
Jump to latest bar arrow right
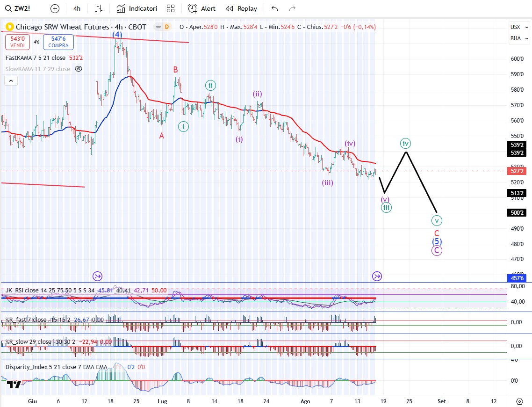point(377,276)
